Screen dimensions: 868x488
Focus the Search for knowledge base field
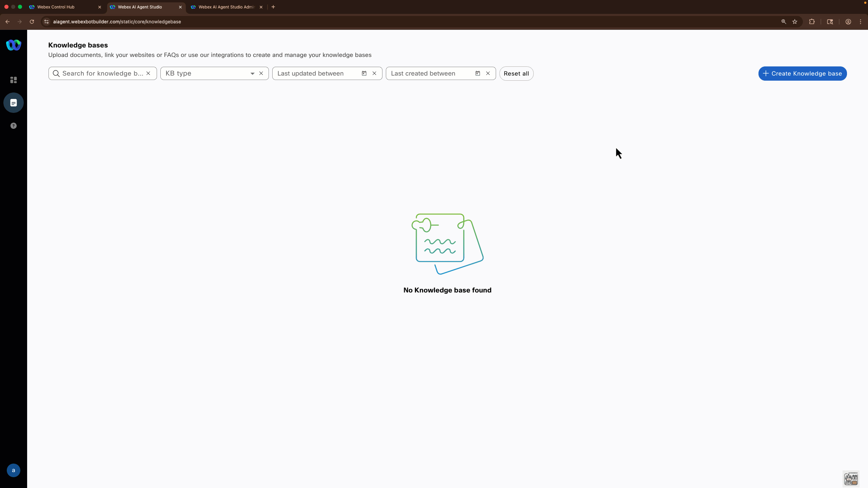[x=102, y=73]
